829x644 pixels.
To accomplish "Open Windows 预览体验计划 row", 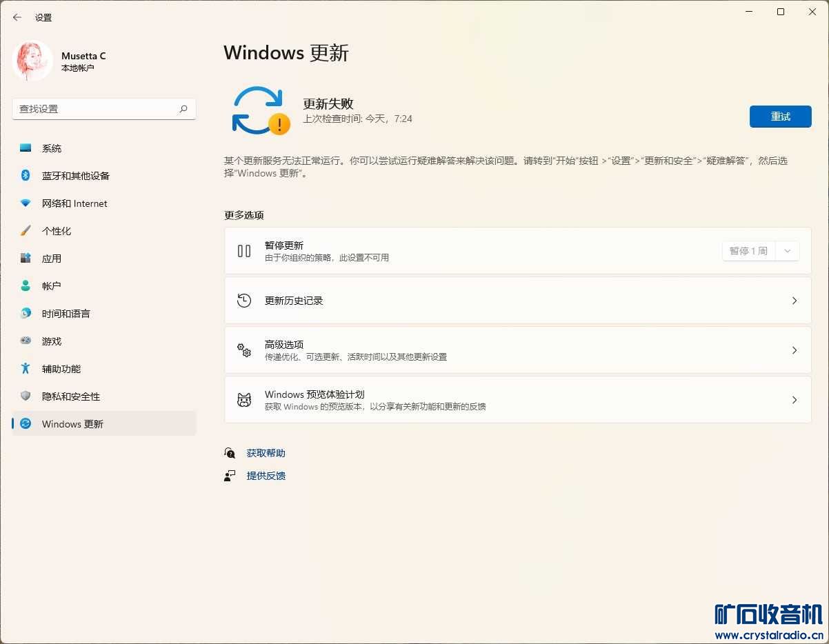I will [x=517, y=400].
